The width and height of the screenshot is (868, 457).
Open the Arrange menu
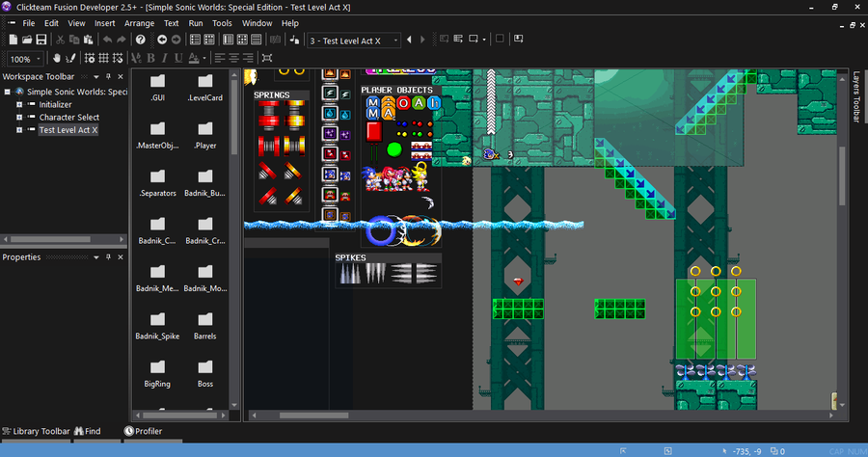click(x=139, y=23)
